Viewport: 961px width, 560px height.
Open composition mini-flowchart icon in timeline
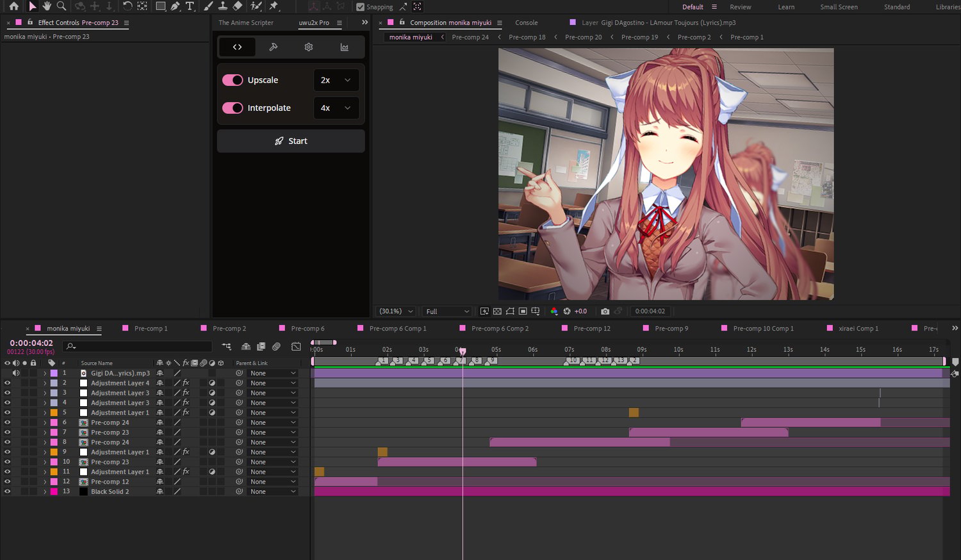point(227,347)
